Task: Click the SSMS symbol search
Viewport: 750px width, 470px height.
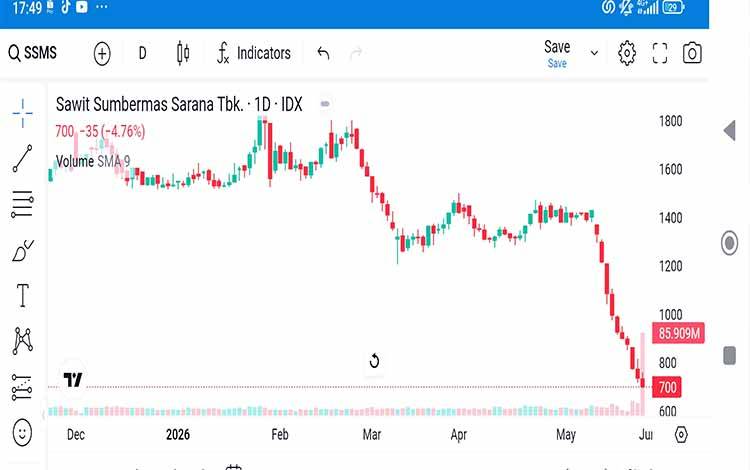Action: pyautogui.click(x=33, y=53)
